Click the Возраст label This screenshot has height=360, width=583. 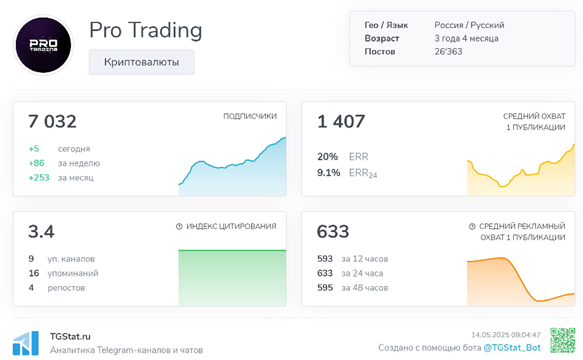pyautogui.click(x=382, y=38)
